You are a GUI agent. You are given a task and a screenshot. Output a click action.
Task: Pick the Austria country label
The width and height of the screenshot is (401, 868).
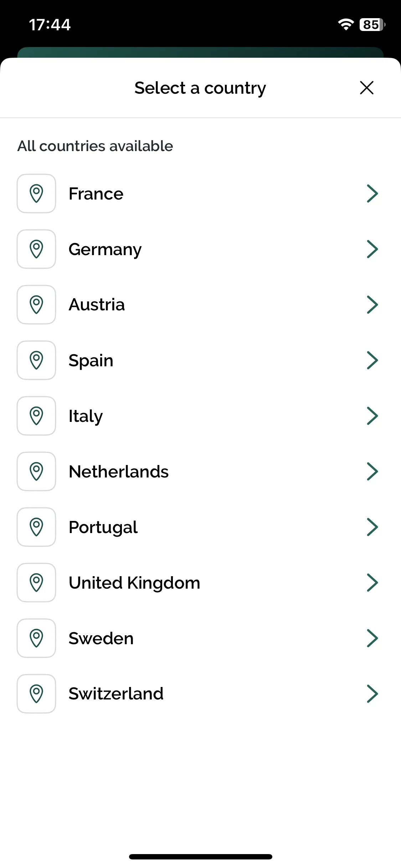click(x=97, y=305)
